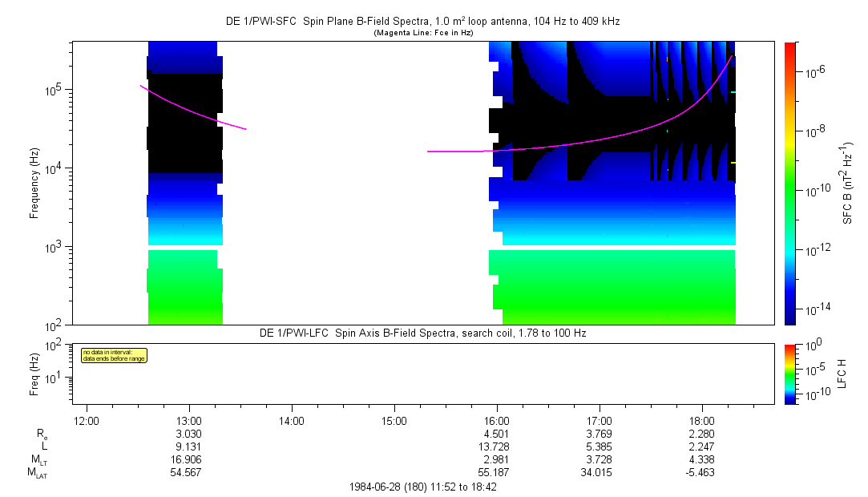The width and height of the screenshot is (868, 497).
Task: Select the 13:00 time axis tick label
Action: (x=188, y=420)
